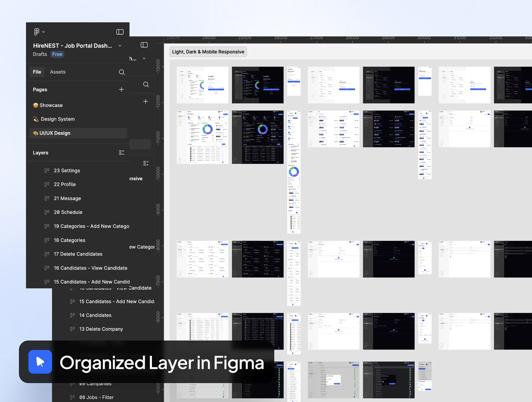Click frame icon beside 16 Candidates - View Candidate
532x402 pixels.
click(x=47, y=268)
